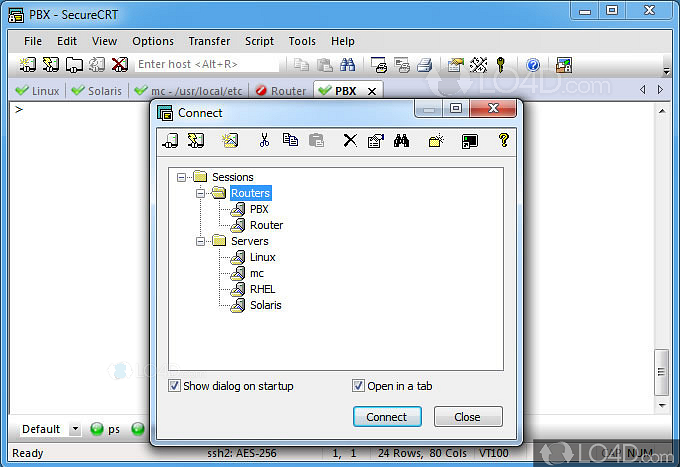680x467 pixels.
Task: Click Connect icon in Connect dialog toolbar
Action: 170,140
